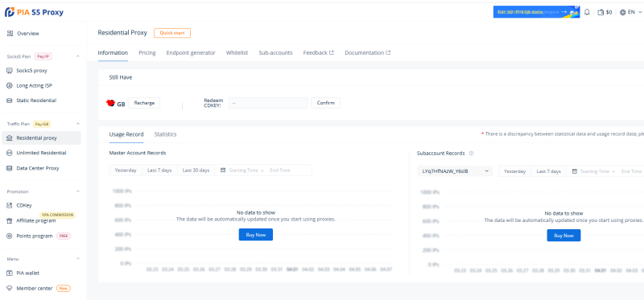Click the Overview sidebar icon

[x=10, y=33]
